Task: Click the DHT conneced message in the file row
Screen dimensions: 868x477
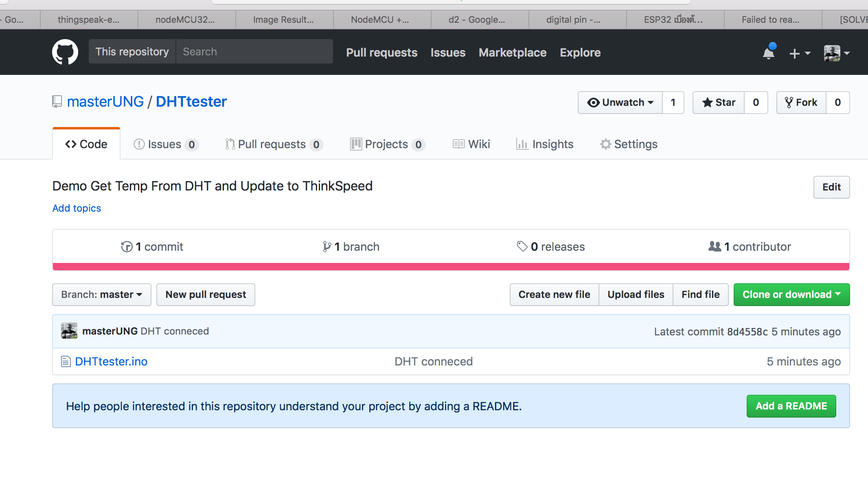Action: [434, 361]
